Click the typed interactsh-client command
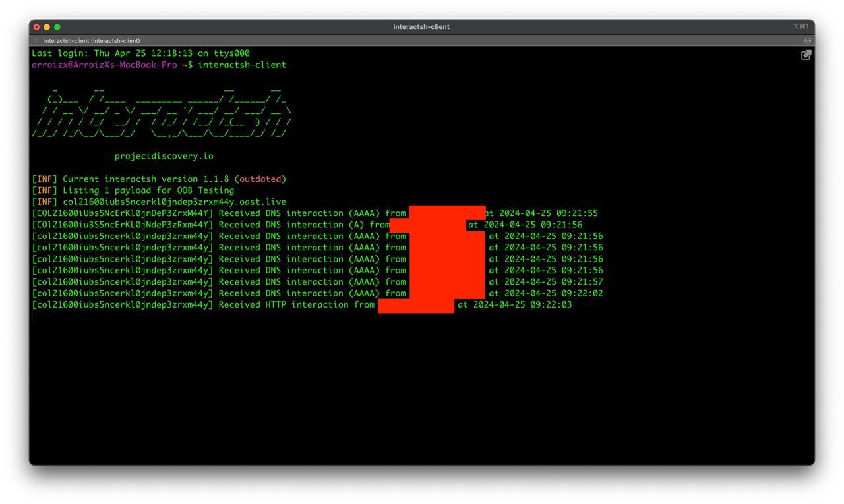 tap(242, 65)
